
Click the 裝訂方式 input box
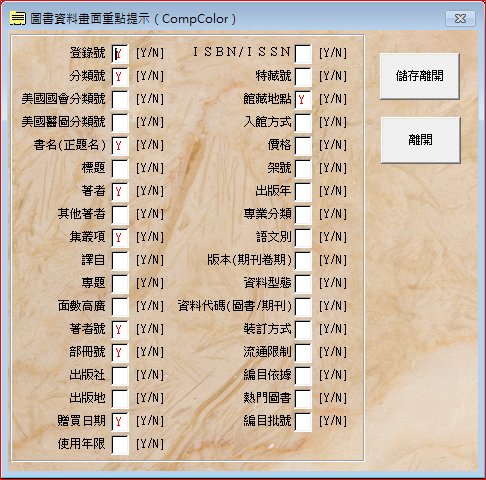click(x=303, y=330)
